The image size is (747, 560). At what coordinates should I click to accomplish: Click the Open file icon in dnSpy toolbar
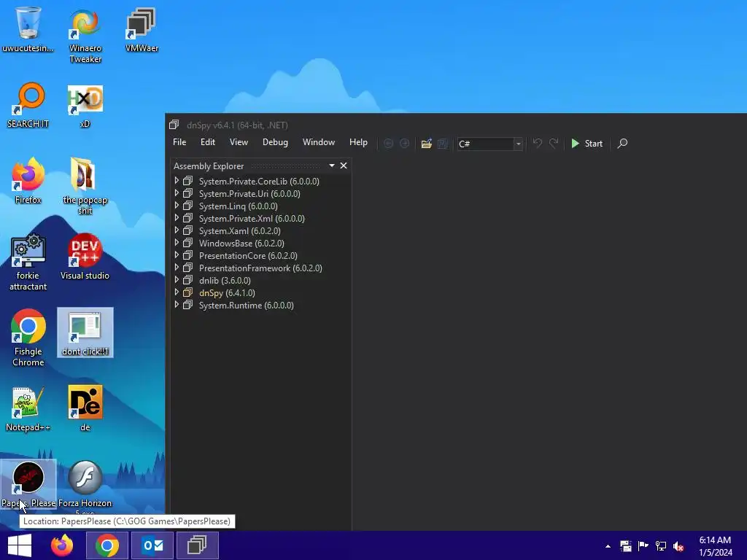click(x=426, y=144)
